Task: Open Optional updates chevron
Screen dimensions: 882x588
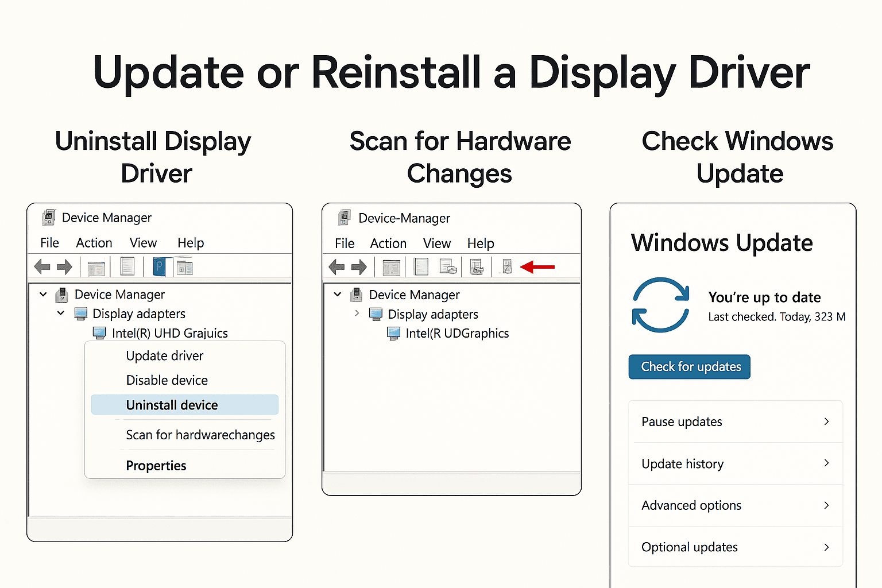Action: pos(827,547)
